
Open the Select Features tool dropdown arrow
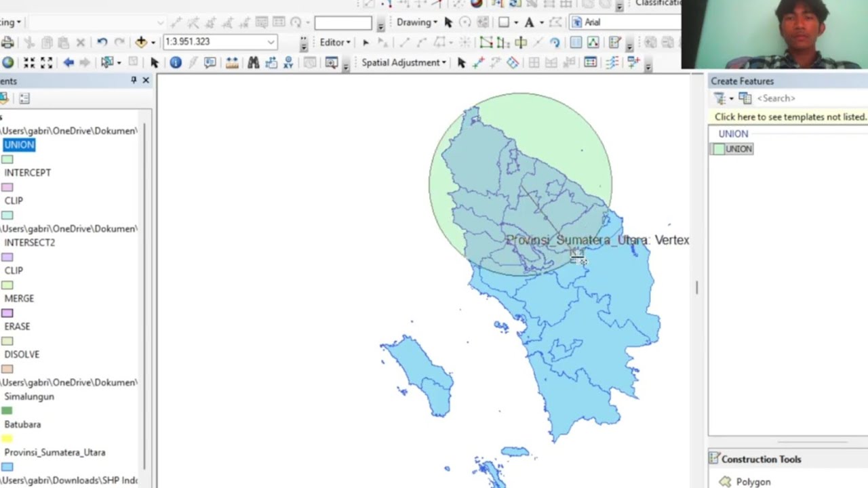(119, 62)
